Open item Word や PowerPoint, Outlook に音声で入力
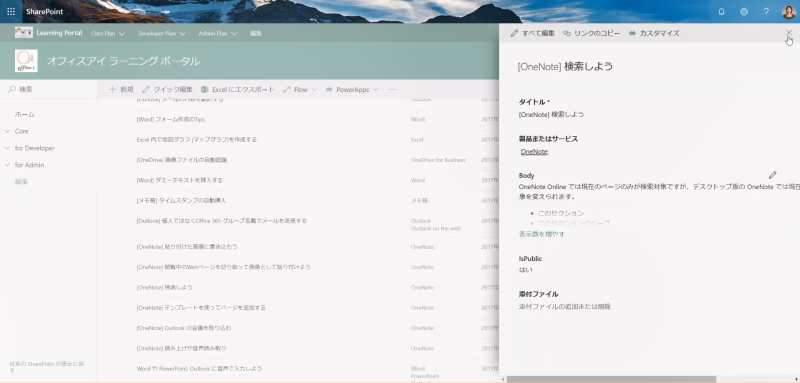 (x=199, y=368)
